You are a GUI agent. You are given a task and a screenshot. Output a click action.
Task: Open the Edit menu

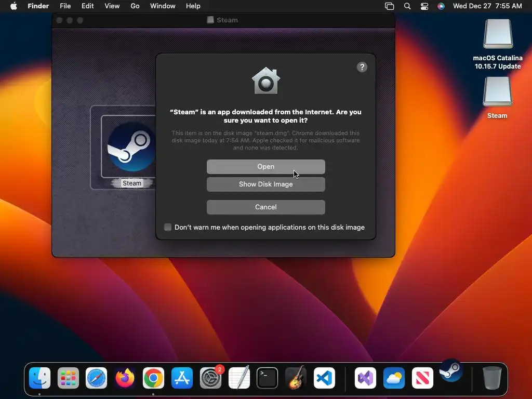click(87, 6)
